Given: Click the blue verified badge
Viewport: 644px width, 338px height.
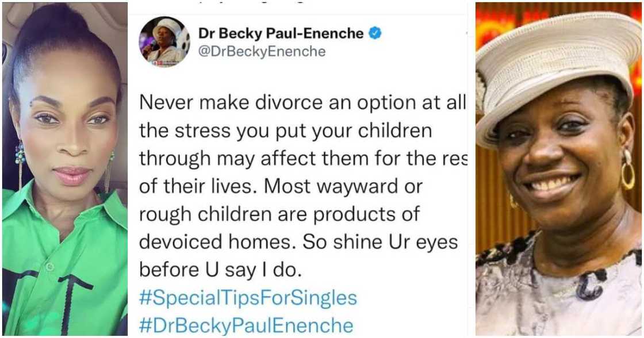Looking at the screenshot, I should (375, 33).
